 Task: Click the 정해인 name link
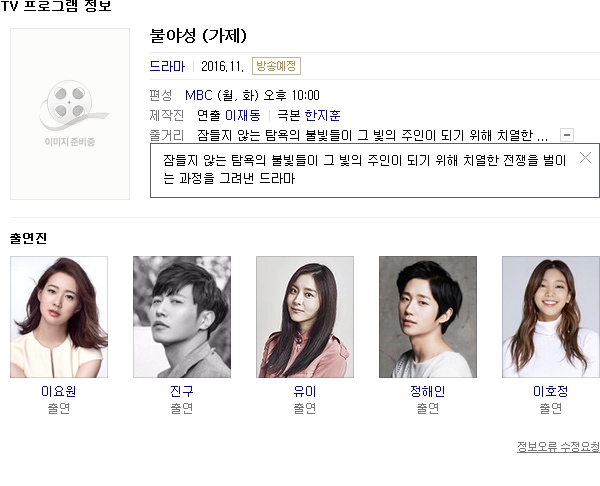(428, 391)
